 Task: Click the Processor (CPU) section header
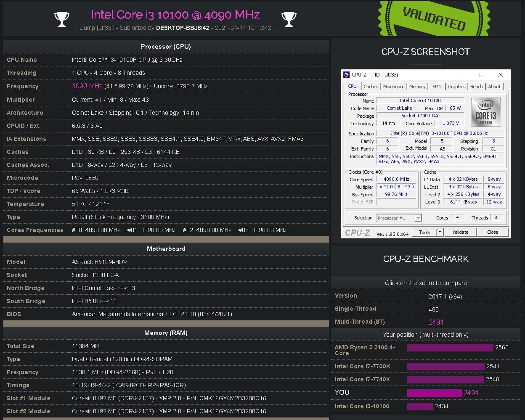pos(166,47)
